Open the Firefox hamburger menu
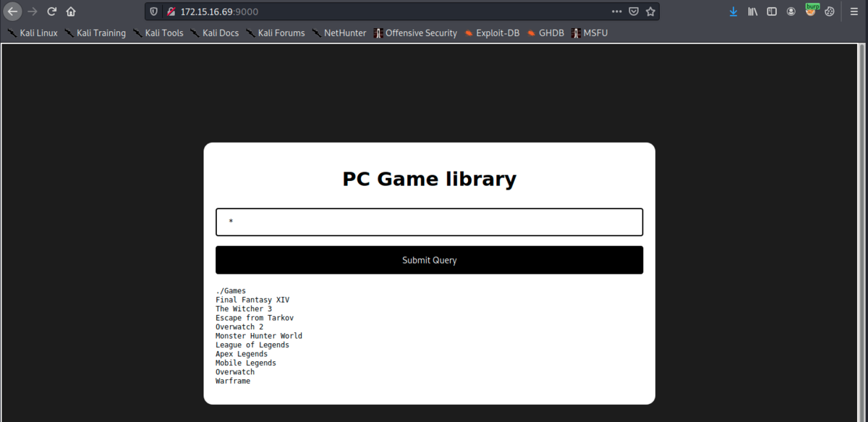 point(854,12)
